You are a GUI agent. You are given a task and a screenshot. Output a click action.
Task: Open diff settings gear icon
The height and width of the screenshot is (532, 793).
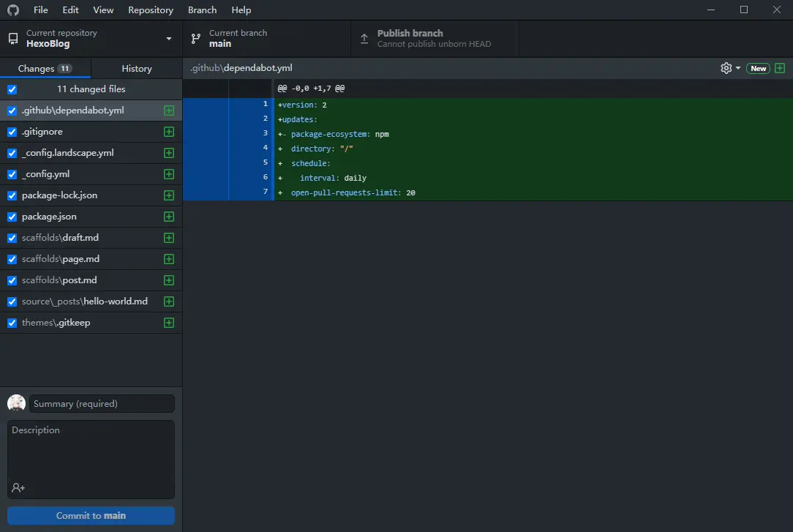729,68
